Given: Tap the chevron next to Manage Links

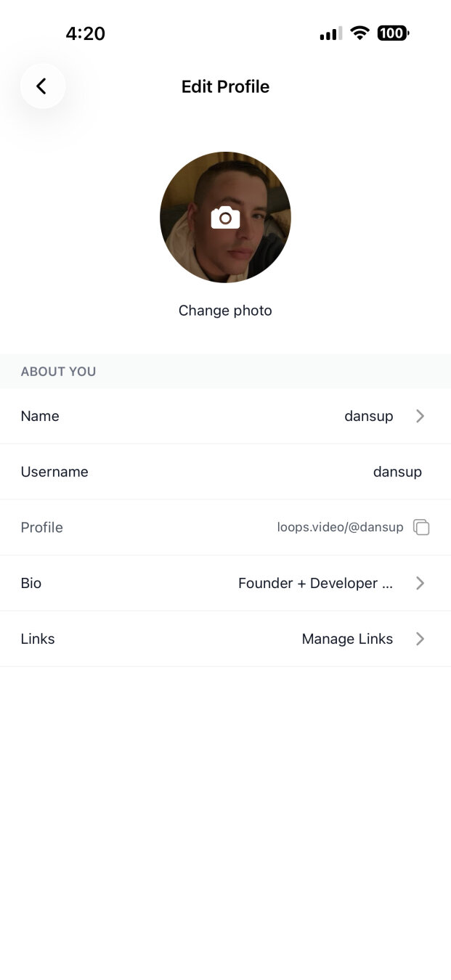Looking at the screenshot, I should (420, 639).
